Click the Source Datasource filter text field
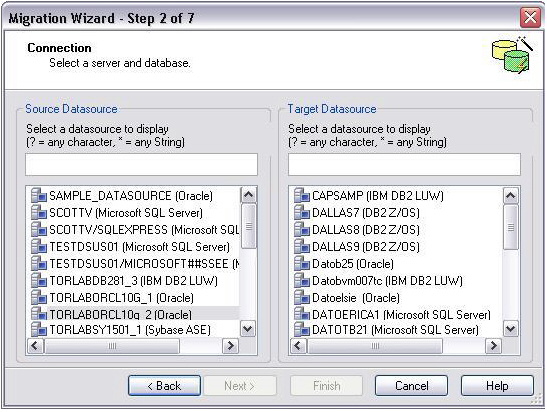Screen dimensions: 547x412 tap(141, 164)
